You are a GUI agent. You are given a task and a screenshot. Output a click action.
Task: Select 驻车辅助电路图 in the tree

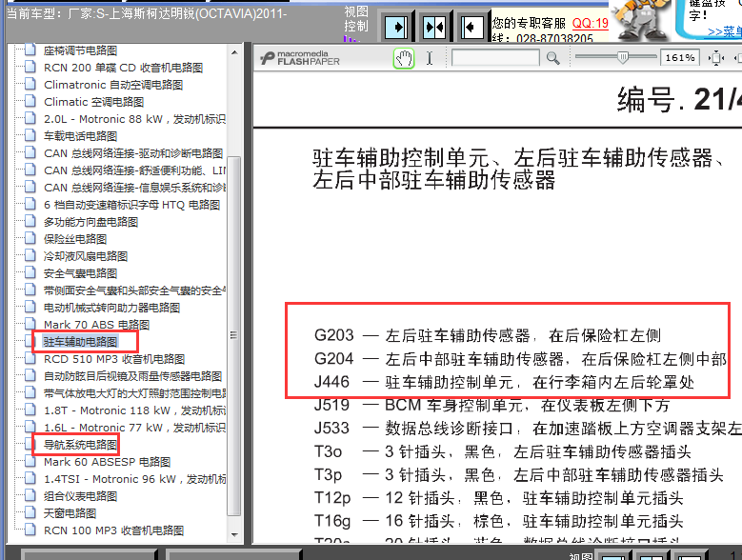tap(80, 342)
